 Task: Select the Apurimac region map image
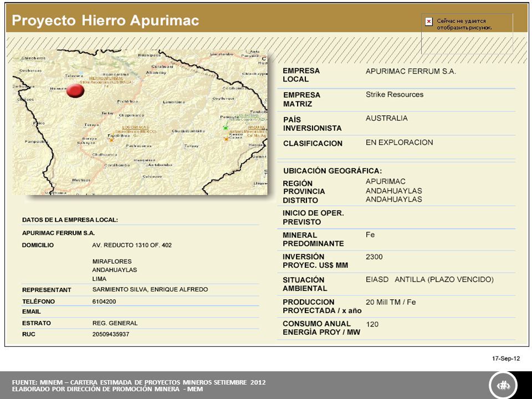[140, 122]
